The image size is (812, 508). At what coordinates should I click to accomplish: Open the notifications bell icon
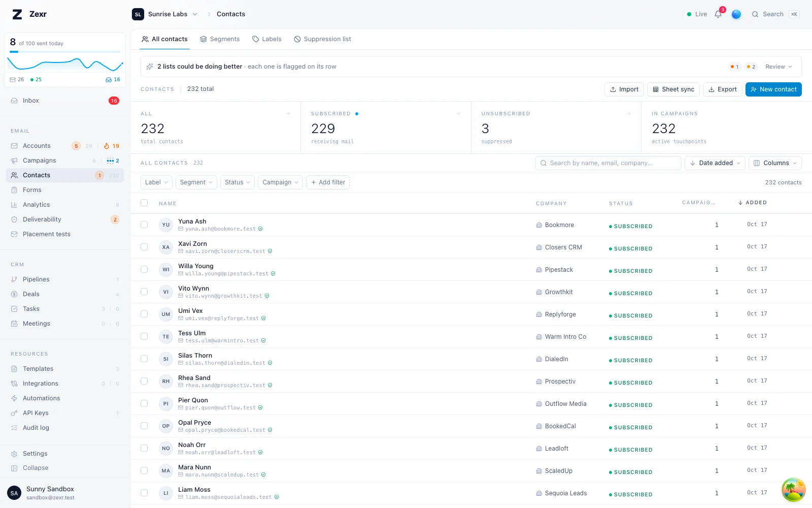tap(718, 14)
